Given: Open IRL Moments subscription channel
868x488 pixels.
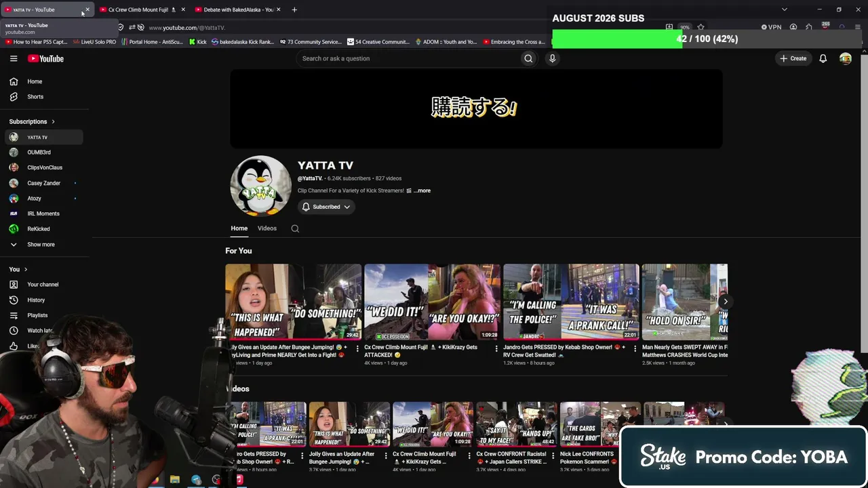Looking at the screenshot, I should click(x=44, y=213).
